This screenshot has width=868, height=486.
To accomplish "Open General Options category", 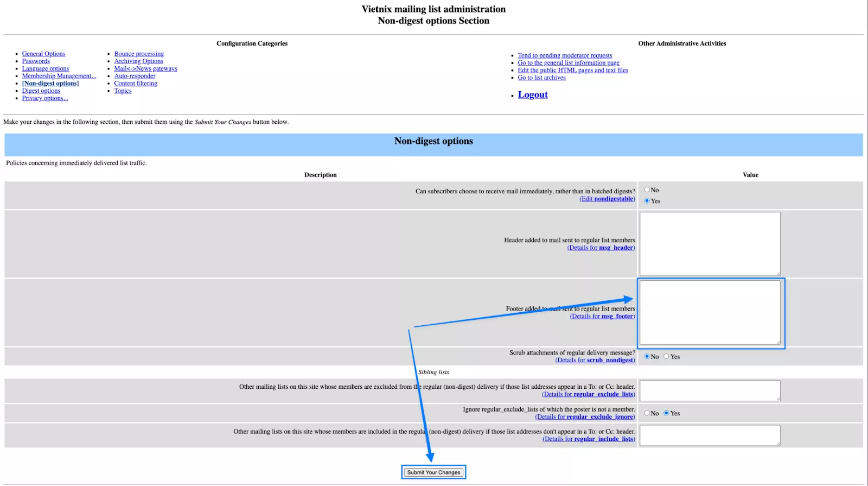I will [x=43, y=54].
